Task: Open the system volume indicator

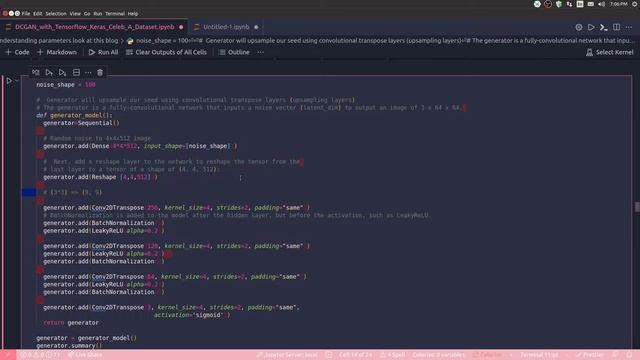Action: (601, 4)
